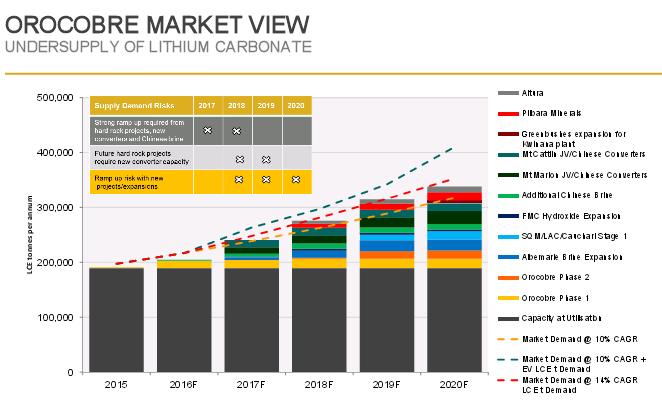Click the 500,000 y-axis label
The width and height of the screenshot is (662, 401).
pos(55,98)
